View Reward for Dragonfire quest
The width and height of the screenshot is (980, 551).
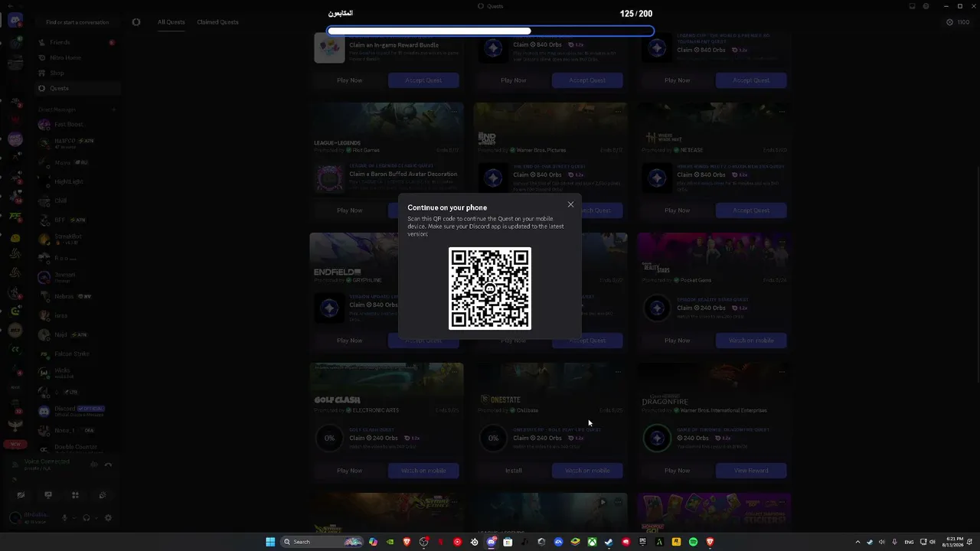pyautogui.click(x=751, y=471)
